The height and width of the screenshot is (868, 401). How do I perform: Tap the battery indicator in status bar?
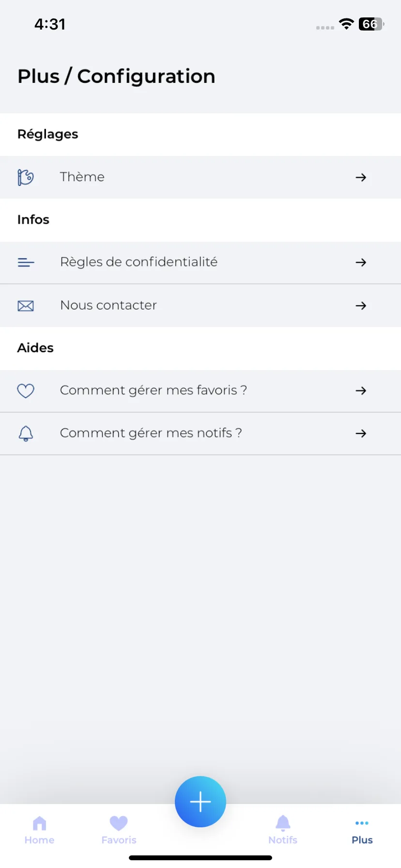coord(371,24)
